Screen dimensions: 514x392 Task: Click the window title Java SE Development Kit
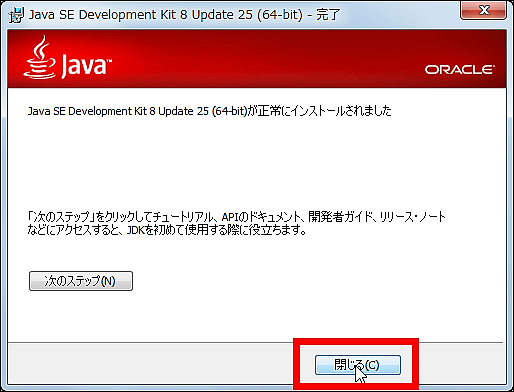tap(184, 15)
